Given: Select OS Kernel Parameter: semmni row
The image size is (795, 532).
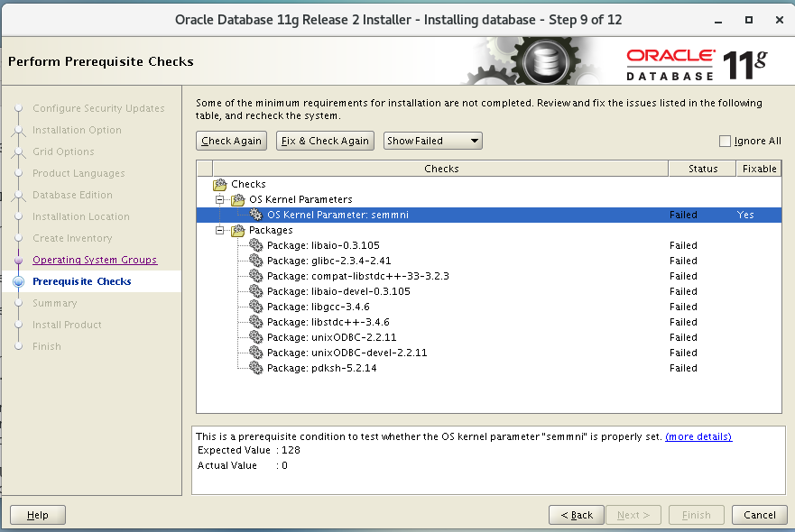Looking at the screenshot, I should click(x=489, y=215).
